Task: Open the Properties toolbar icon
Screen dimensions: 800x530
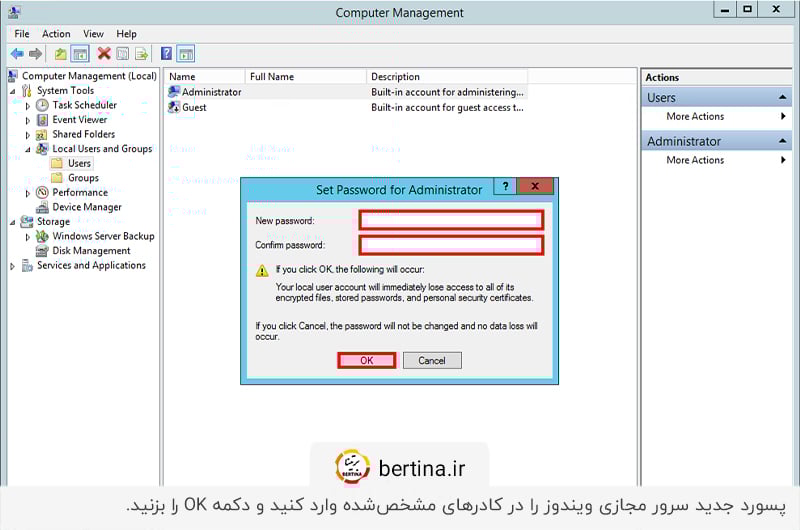Action: (122, 54)
